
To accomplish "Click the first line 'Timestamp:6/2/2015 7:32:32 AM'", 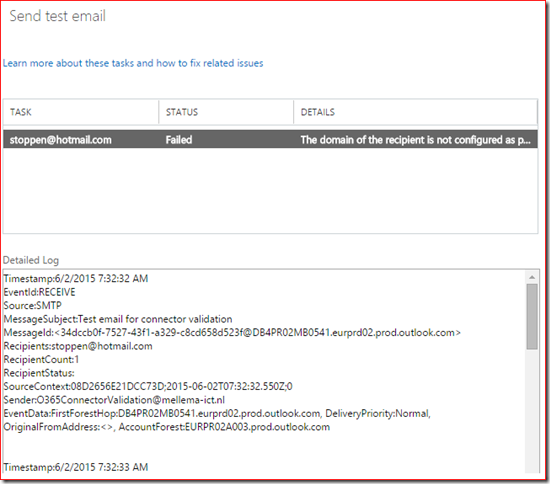I will (76, 278).
